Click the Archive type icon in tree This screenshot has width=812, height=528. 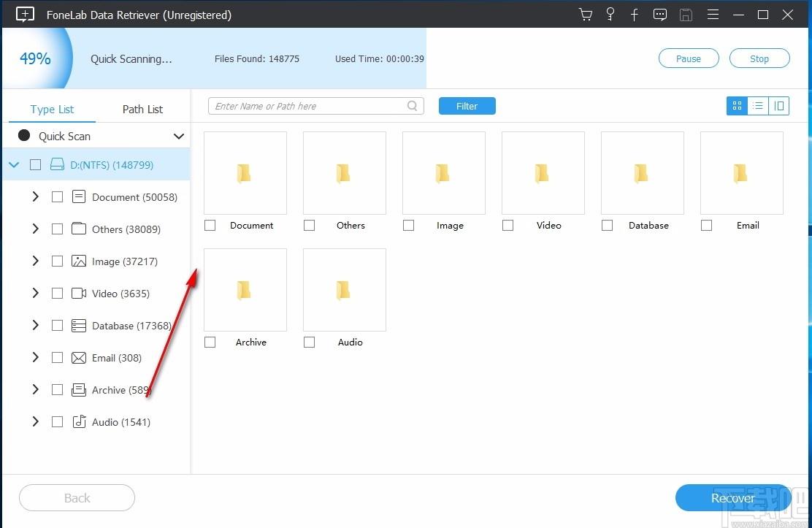point(79,390)
